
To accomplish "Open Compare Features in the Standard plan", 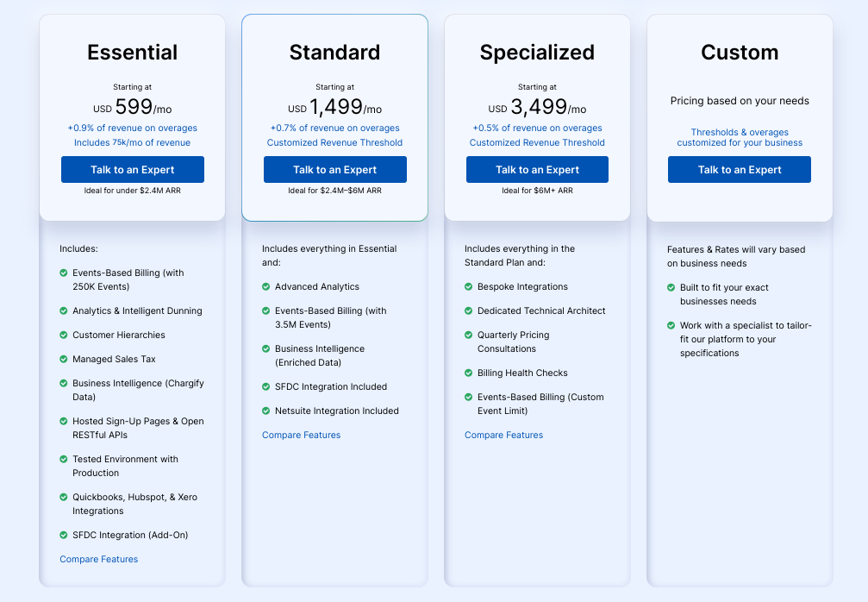I will pyautogui.click(x=301, y=436).
